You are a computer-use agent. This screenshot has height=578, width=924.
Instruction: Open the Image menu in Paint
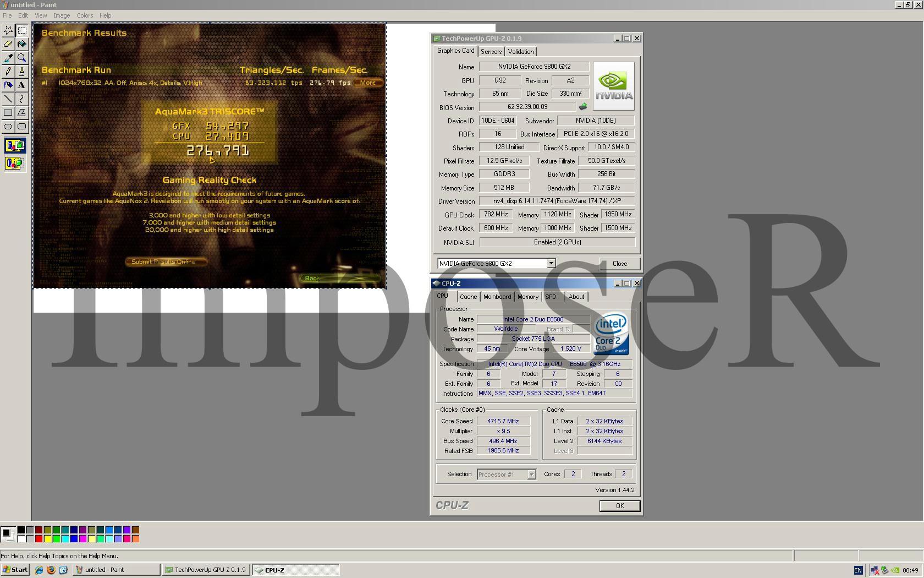coord(62,15)
